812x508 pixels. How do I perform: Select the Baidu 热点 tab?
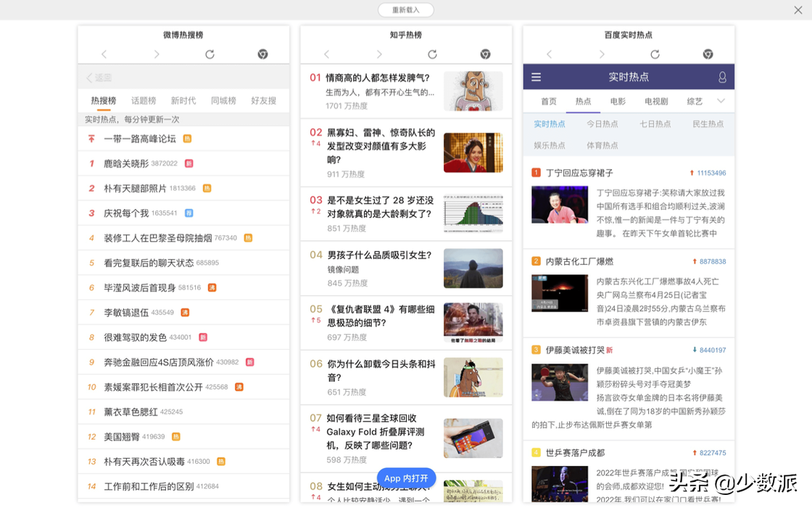tap(583, 101)
